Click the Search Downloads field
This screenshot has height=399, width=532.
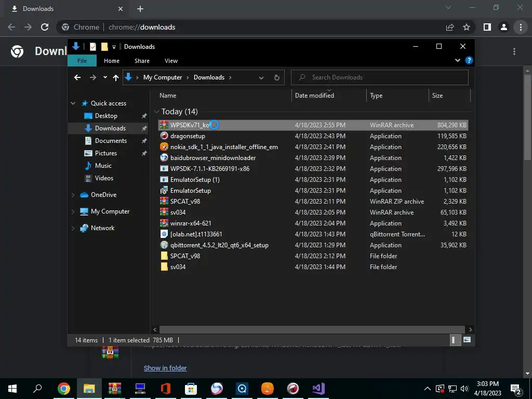380,77
